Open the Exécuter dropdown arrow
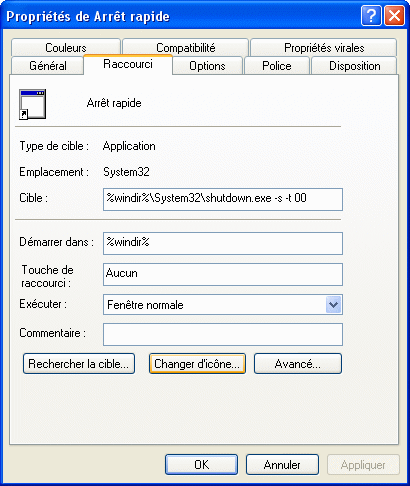The height and width of the screenshot is (486, 410). click(333, 304)
